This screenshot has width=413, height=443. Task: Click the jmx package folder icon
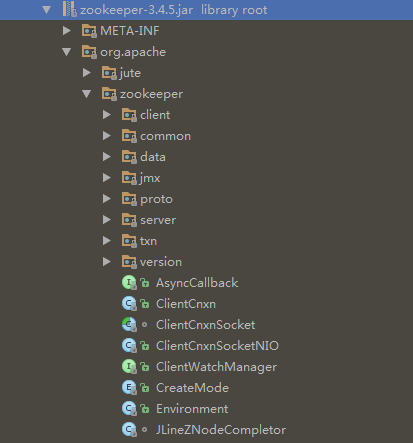click(129, 178)
